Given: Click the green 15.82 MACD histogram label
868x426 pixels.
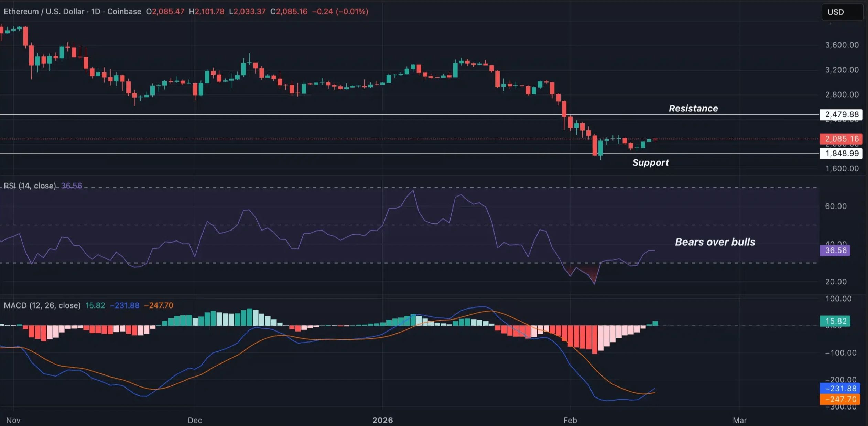Looking at the screenshot, I should 835,321.
